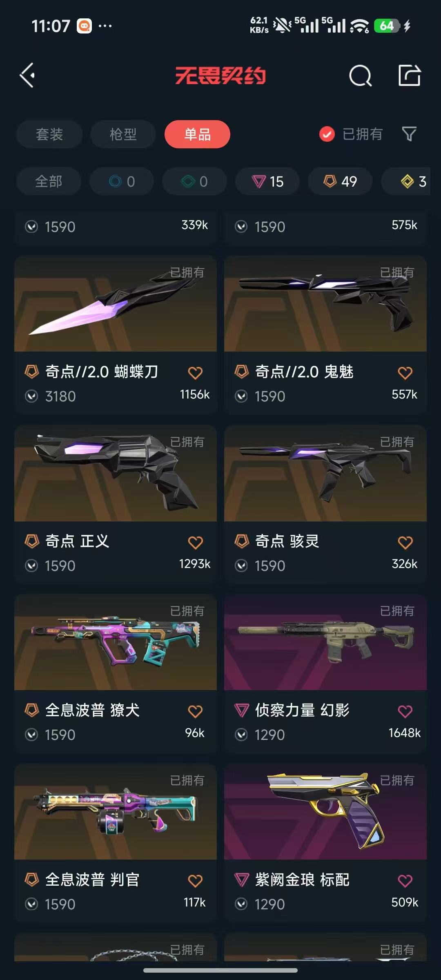This screenshot has height=980, width=441.
Task: Toggle heart on 奇点 骇灵
Action: [405, 542]
